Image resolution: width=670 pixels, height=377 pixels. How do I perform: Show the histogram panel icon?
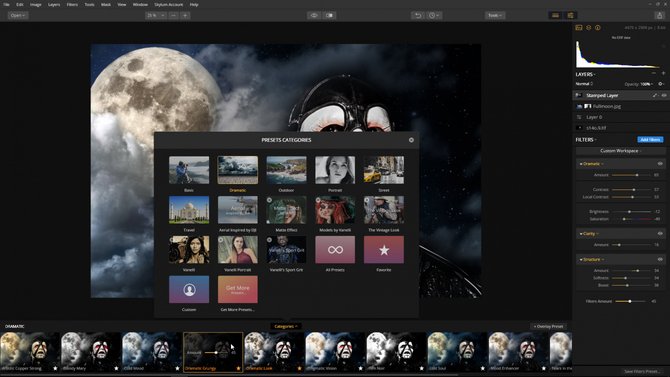(x=579, y=27)
